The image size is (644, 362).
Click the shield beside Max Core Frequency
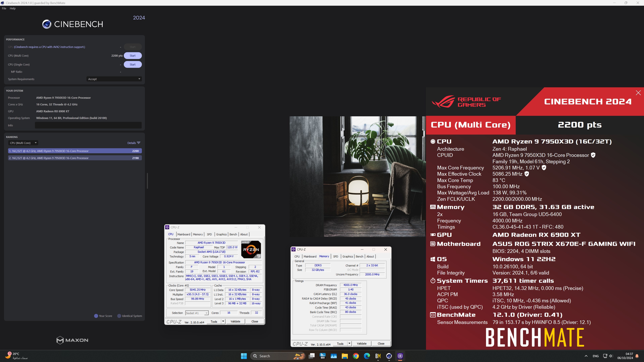544,168
